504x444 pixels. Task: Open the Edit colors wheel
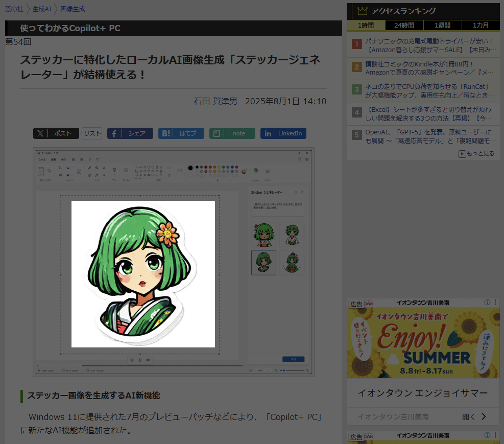(244, 171)
